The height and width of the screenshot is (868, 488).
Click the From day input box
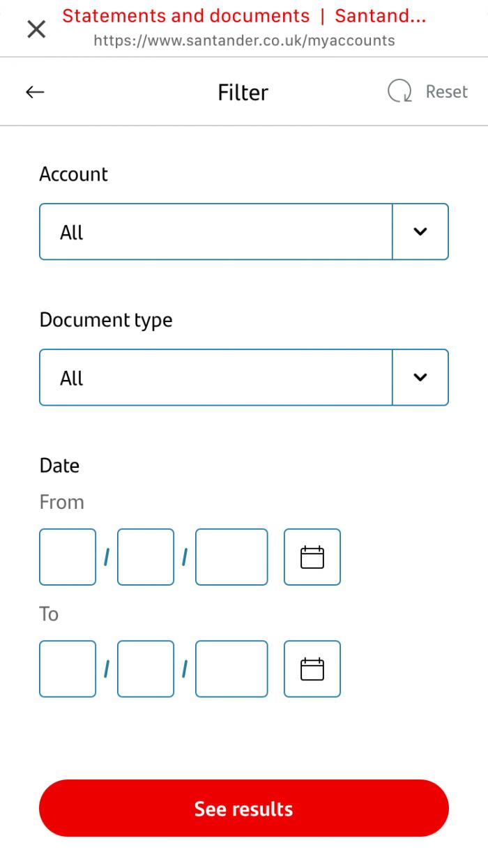click(x=68, y=557)
